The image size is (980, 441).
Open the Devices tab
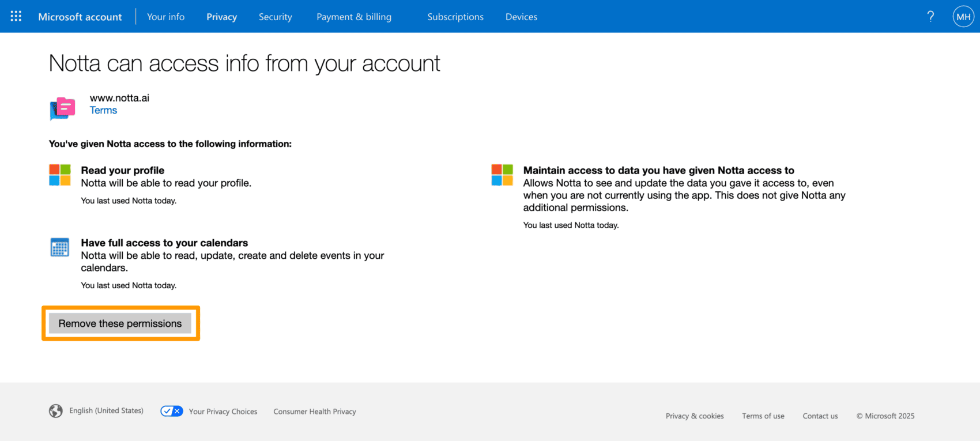(522, 17)
